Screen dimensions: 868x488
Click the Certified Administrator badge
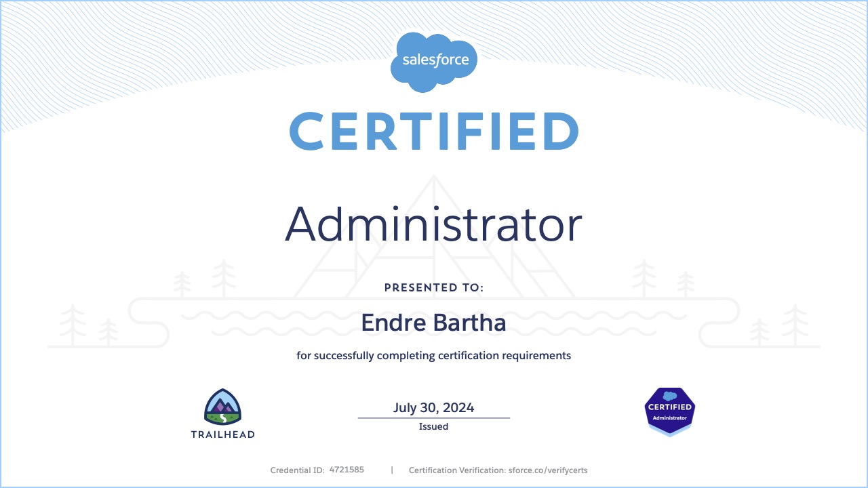point(669,411)
